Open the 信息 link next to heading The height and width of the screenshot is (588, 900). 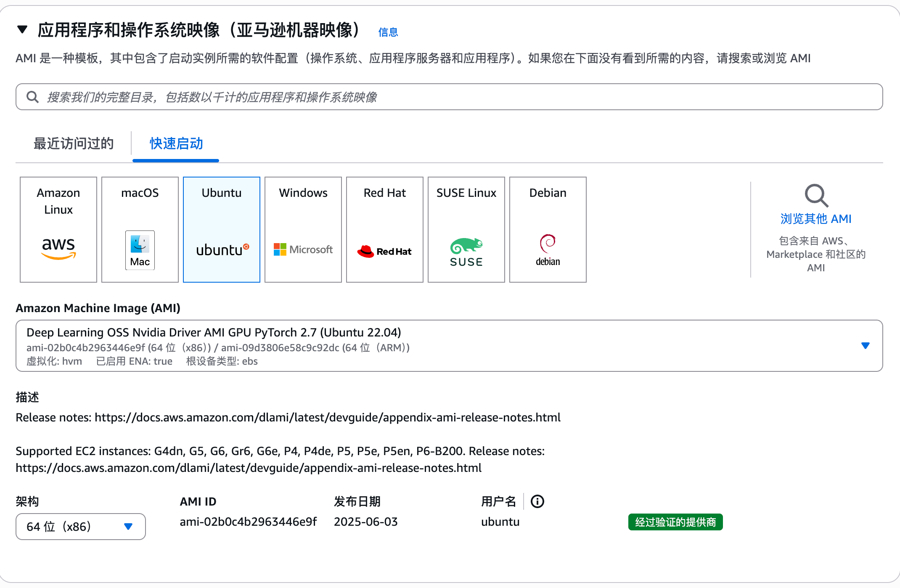[x=388, y=32]
